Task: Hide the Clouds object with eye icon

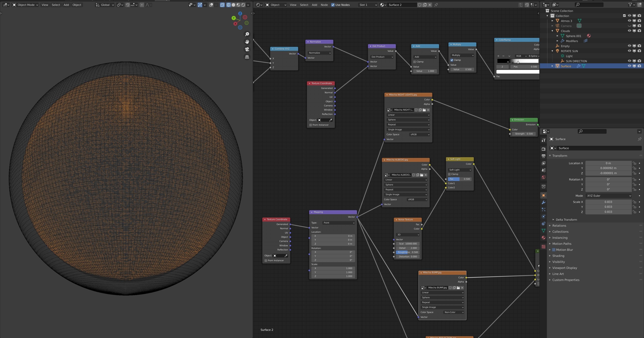Action: click(629, 31)
